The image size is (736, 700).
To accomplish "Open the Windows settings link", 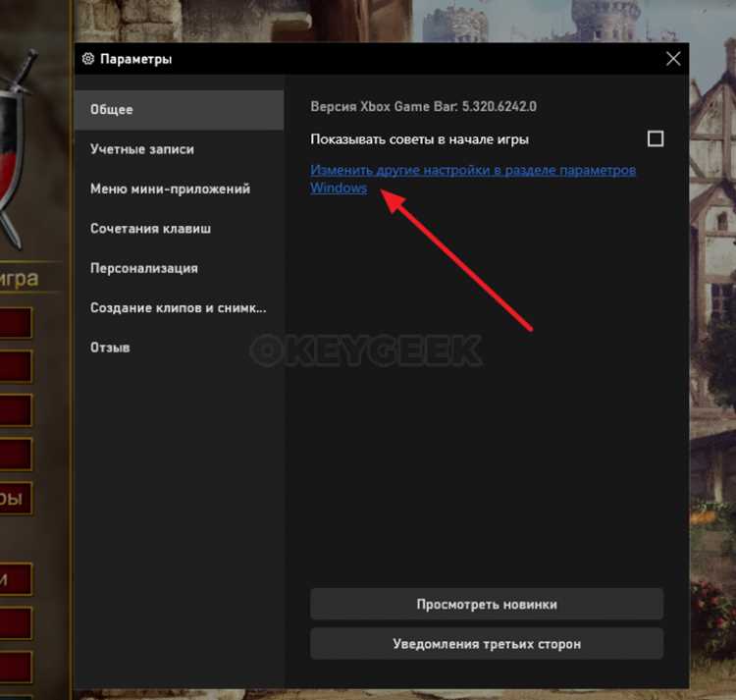I will coord(473,179).
